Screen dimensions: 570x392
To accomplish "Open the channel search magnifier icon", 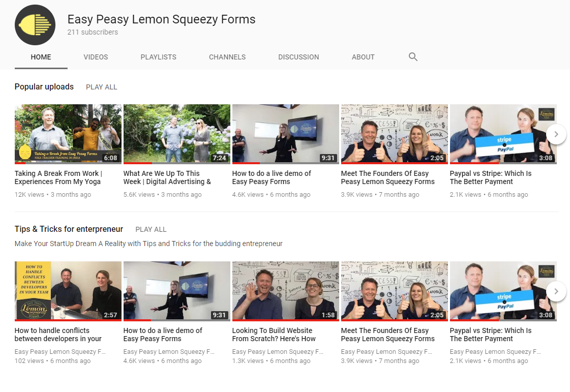I will 413,57.
